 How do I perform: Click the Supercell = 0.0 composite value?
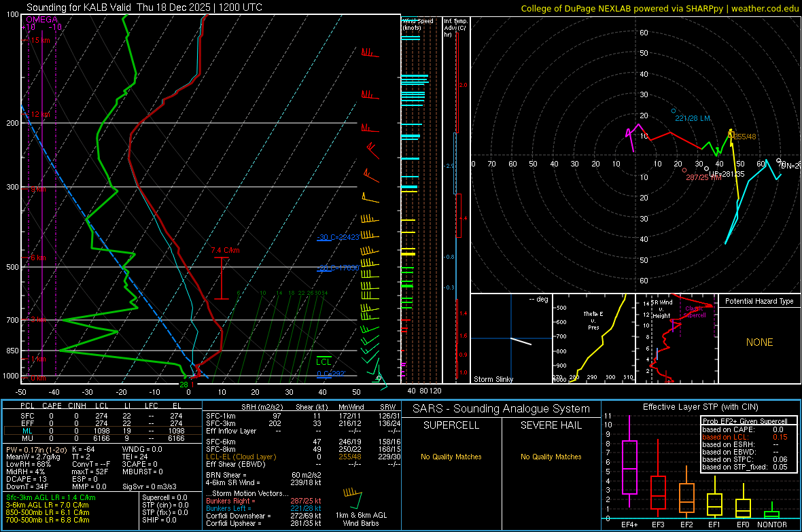point(164,497)
